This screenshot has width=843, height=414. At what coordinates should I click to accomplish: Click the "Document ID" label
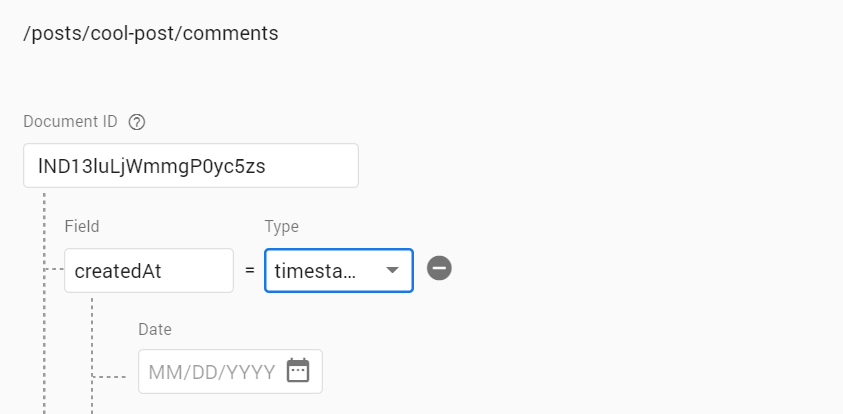click(x=70, y=122)
